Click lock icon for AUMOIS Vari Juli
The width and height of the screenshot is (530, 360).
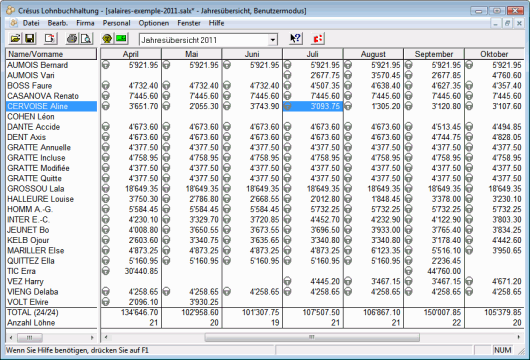point(287,75)
